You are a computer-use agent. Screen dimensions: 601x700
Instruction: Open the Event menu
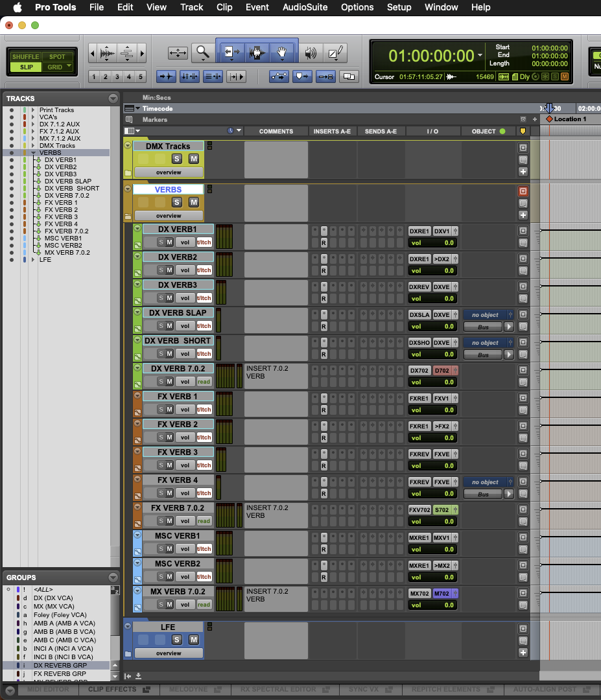coord(257,7)
